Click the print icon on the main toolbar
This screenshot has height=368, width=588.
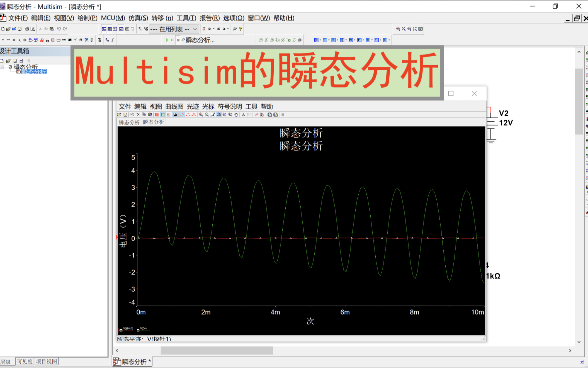pyautogui.click(x=27, y=29)
